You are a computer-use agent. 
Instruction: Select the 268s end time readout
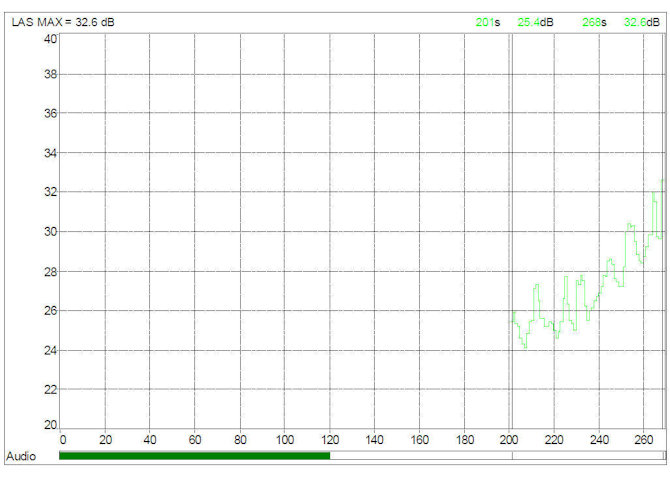(x=594, y=21)
